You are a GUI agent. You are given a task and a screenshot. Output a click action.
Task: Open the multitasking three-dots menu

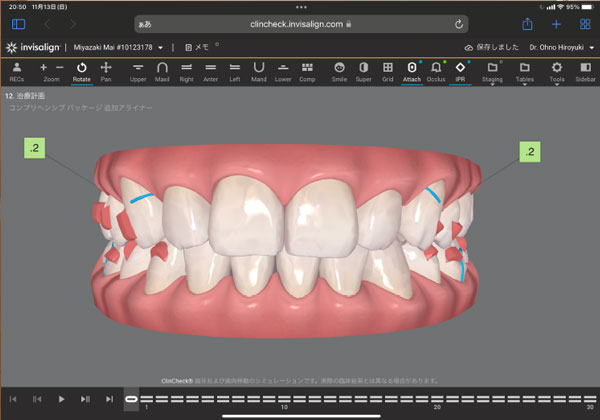[301, 7]
